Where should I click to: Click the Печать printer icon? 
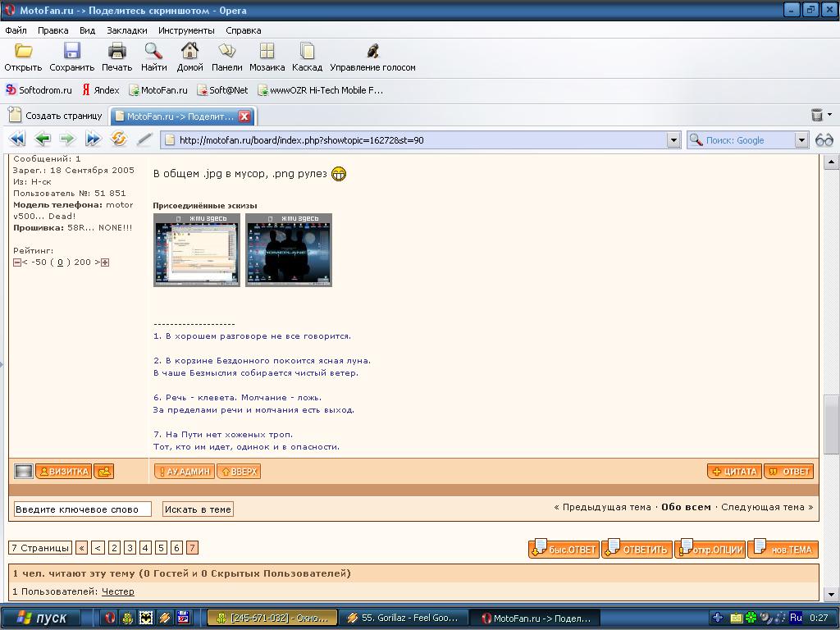[116, 51]
